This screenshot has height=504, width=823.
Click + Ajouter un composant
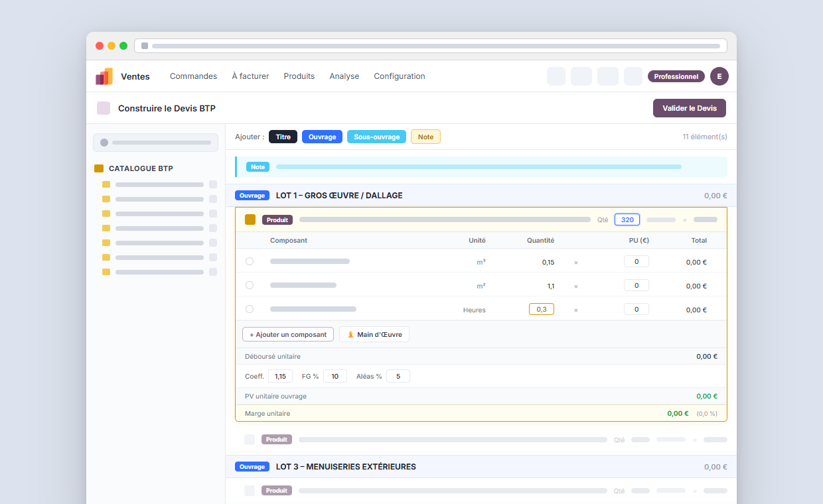(288, 334)
